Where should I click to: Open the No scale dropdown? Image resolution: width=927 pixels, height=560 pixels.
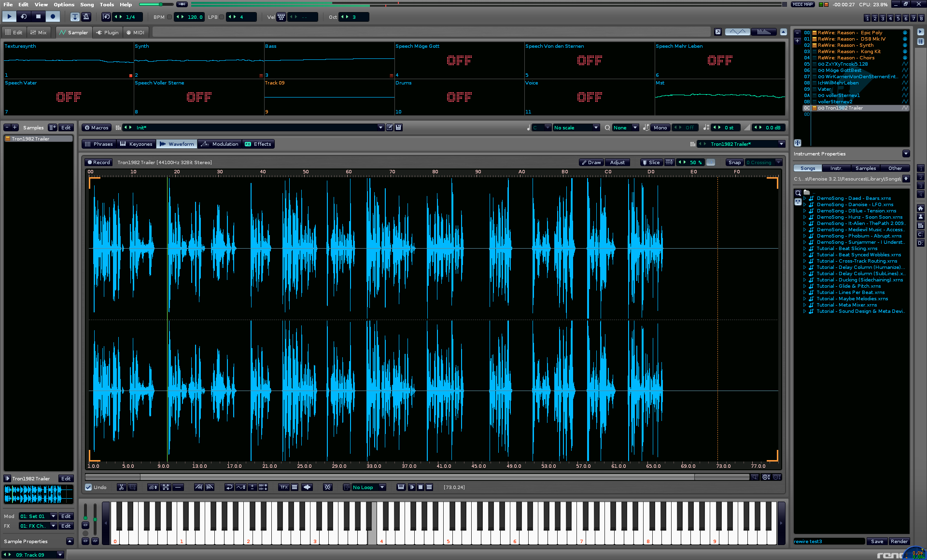[576, 127]
